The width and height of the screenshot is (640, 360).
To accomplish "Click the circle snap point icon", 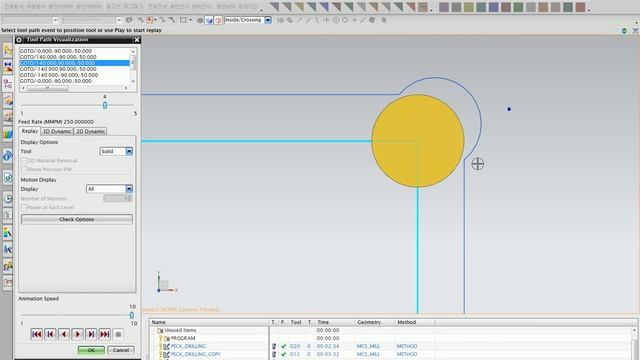I will click(345, 20).
